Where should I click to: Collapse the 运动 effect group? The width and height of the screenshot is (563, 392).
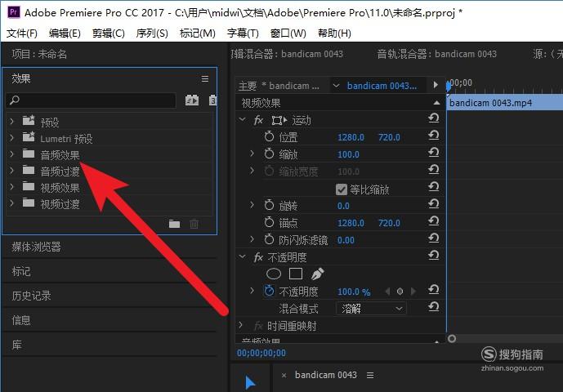click(243, 119)
